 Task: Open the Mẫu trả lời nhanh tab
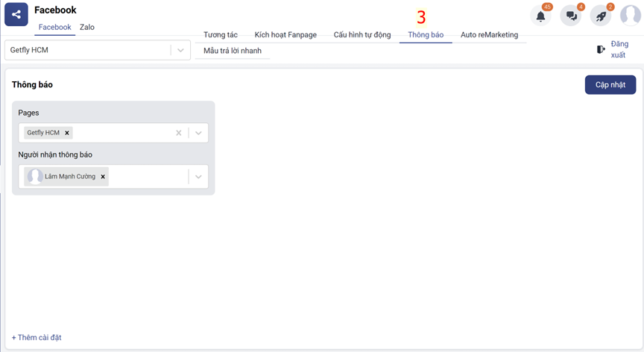coord(233,51)
